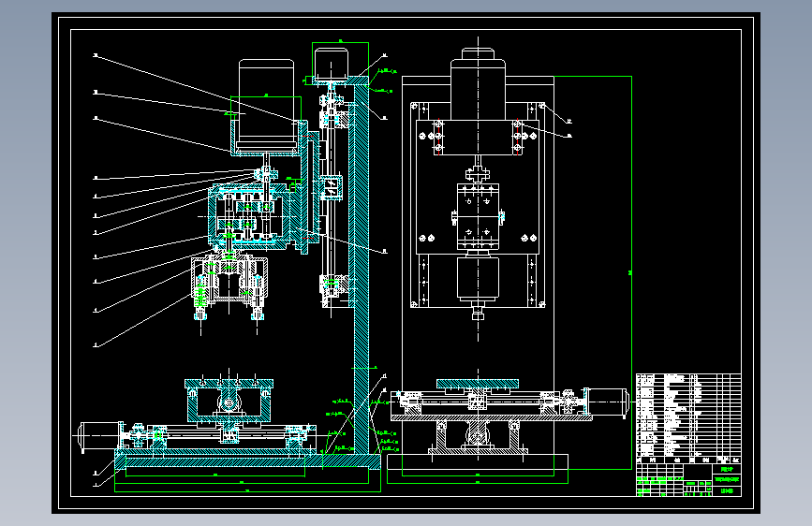Image resolution: width=812 pixels, height=526 pixels.
Task: Select the gearbox block in the front view
Action: pos(478,216)
